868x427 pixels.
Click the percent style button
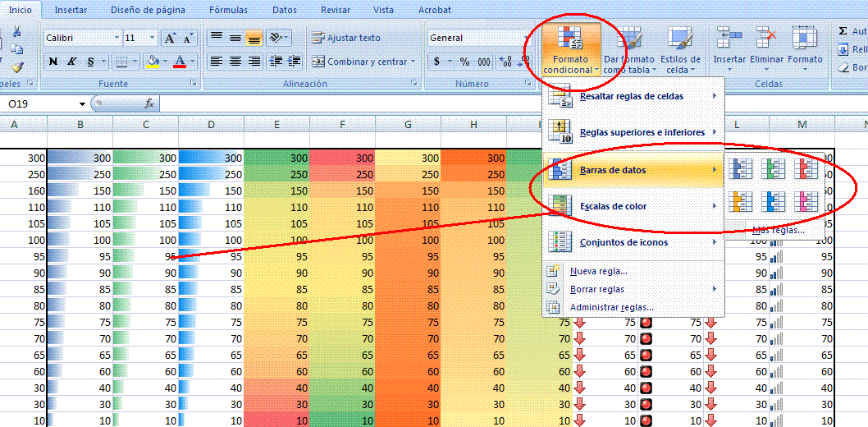pos(464,62)
